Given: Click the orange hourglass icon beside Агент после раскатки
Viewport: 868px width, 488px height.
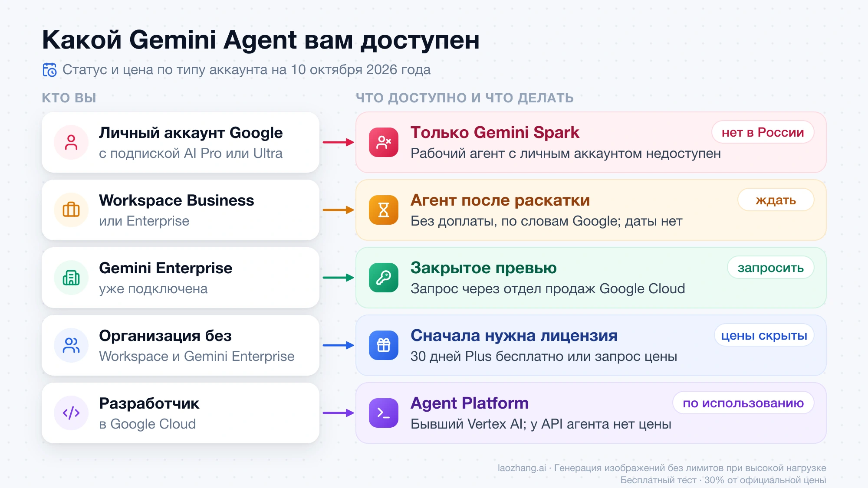Looking at the screenshot, I should coord(384,210).
